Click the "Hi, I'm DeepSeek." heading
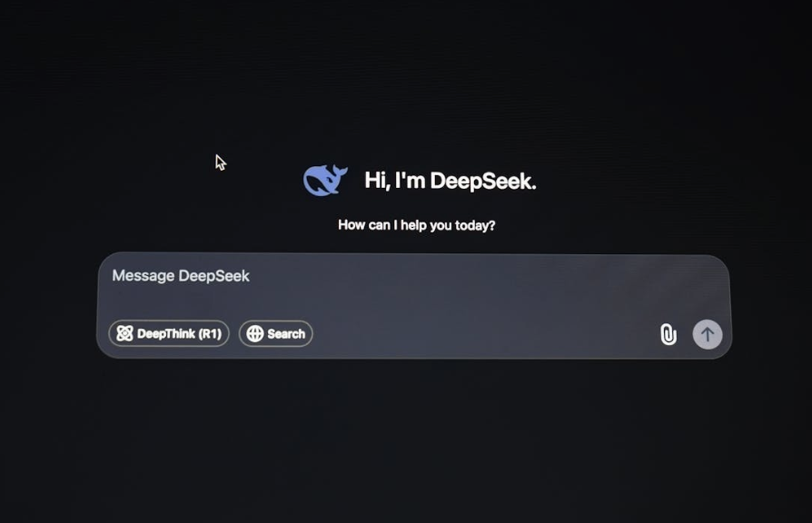 click(x=450, y=181)
